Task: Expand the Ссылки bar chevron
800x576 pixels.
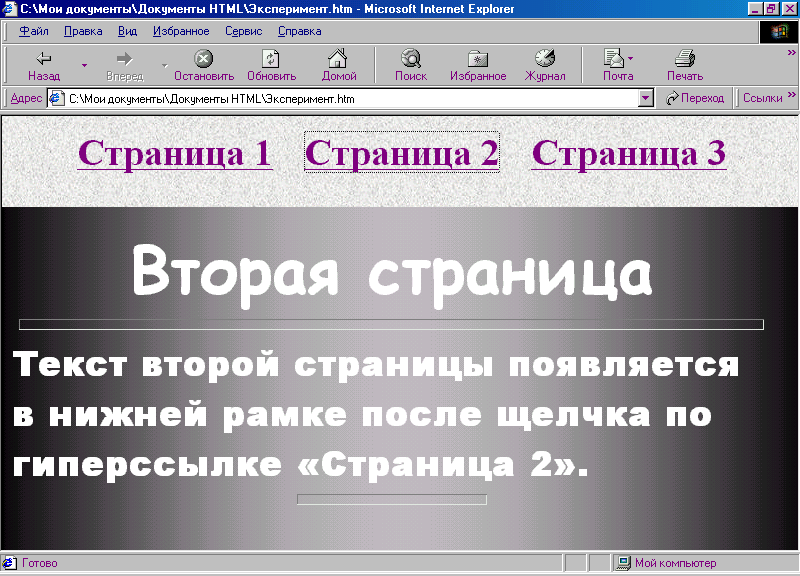Action: [791, 94]
